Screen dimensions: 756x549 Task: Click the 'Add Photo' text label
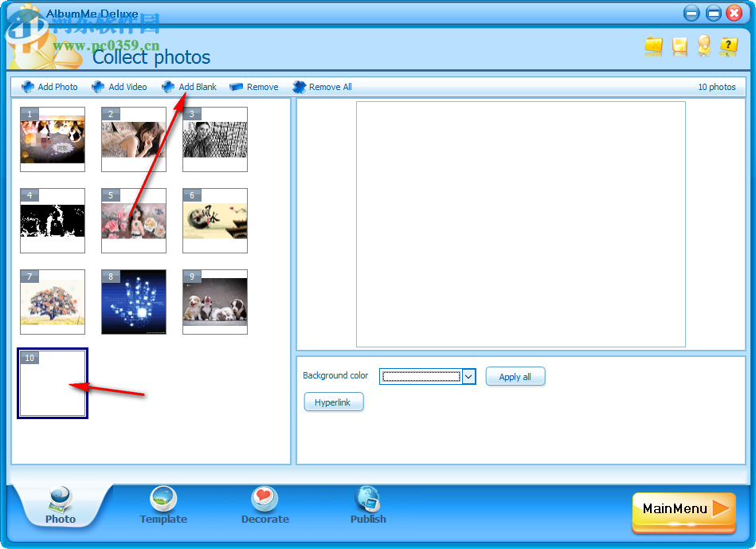point(58,87)
